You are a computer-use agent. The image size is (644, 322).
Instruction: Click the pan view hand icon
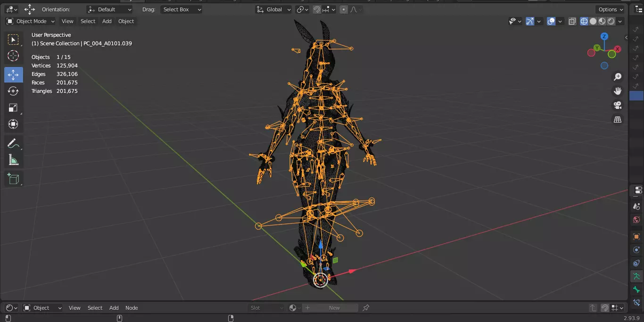[618, 91]
